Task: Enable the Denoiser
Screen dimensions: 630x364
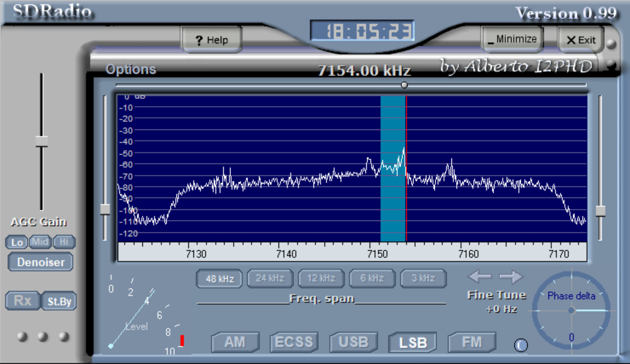Action: 40,262
